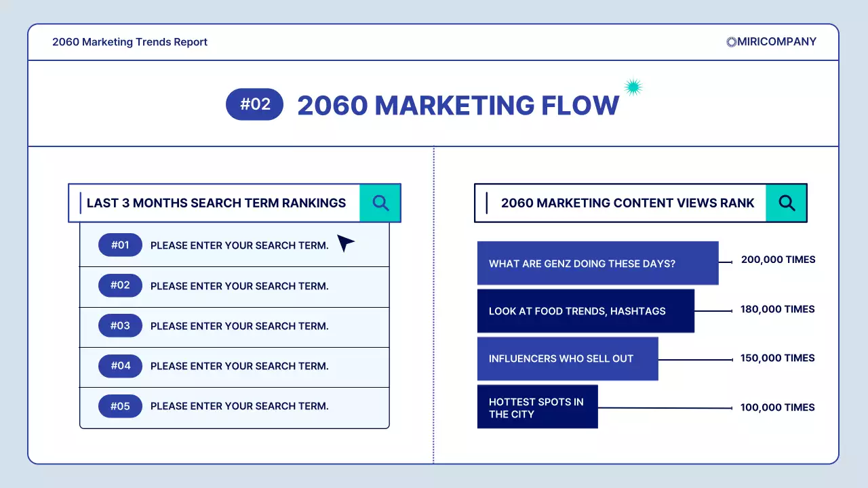This screenshot has height=488, width=868.
Task: Select the #03 rank badge
Action: coord(120,325)
